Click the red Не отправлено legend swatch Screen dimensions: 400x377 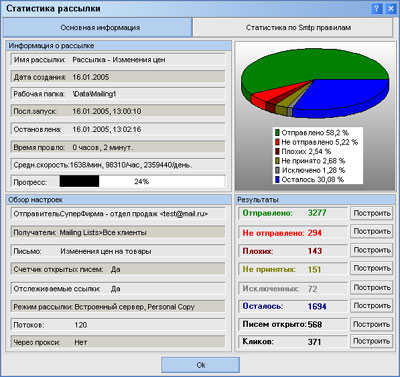click(x=277, y=142)
